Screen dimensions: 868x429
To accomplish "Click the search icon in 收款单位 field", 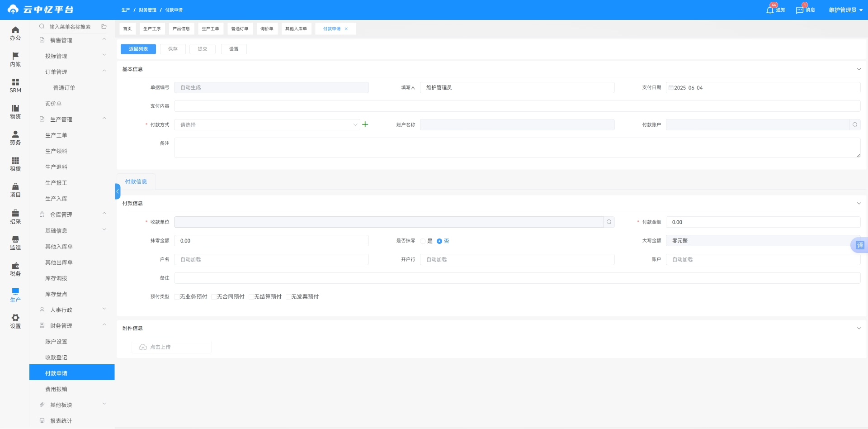I will point(609,222).
